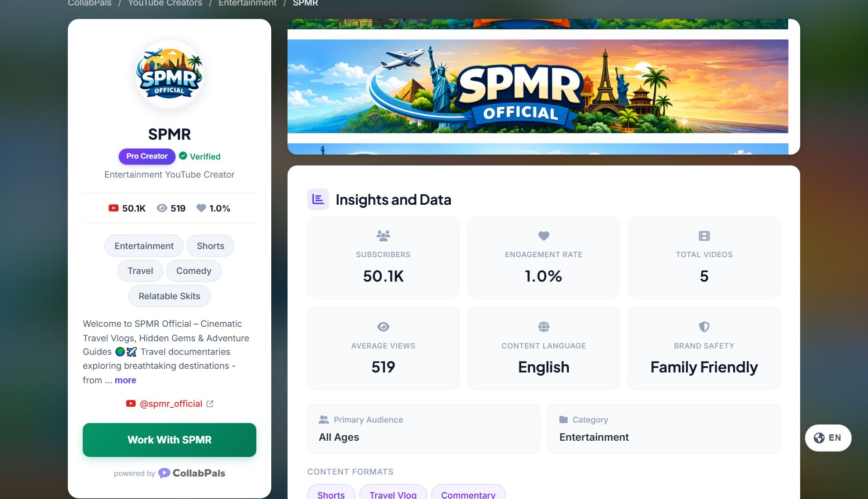Click the All Ages primary audience value
Viewport: 868px width, 499px height.
coord(339,437)
